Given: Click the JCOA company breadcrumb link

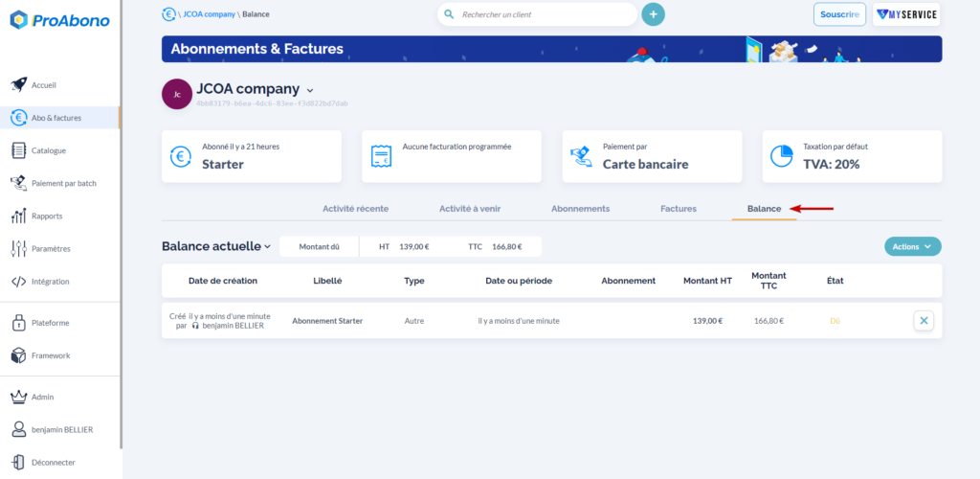Looking at the screenshot, I should [x=208, y=13].
